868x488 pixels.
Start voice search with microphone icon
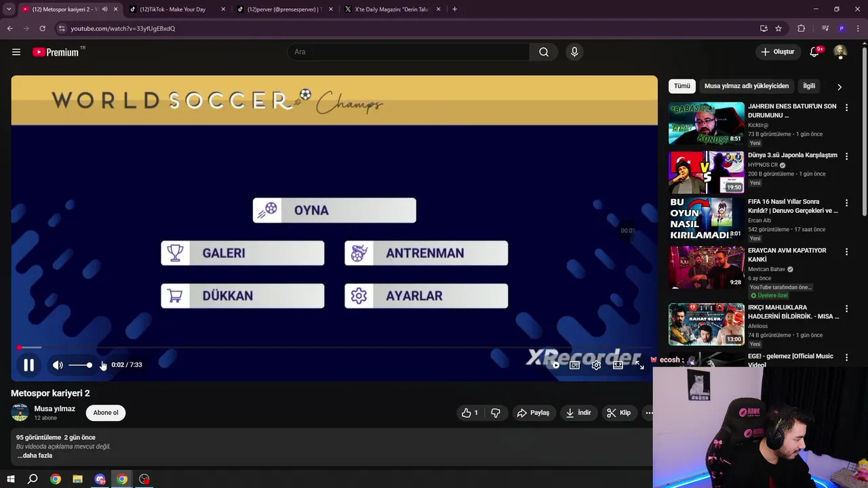point(574,52)
